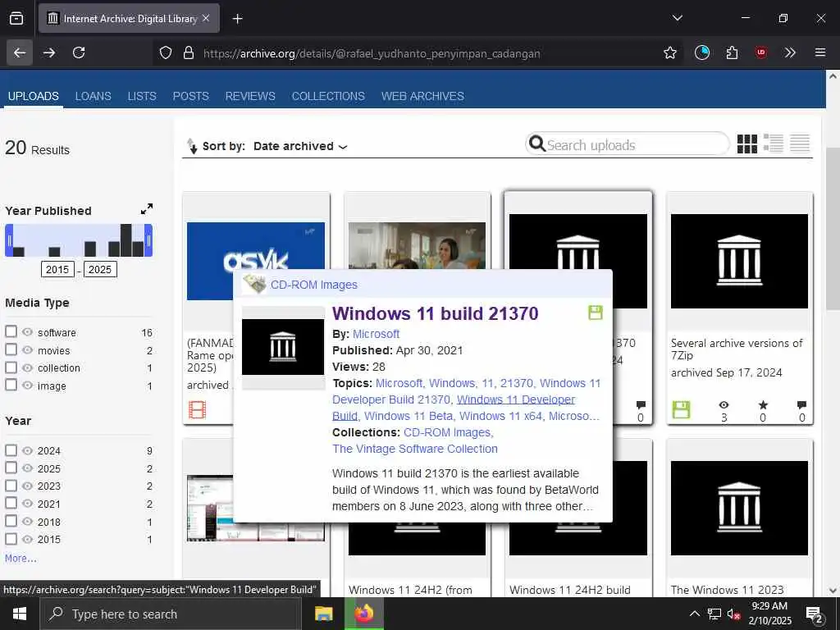Click favorites star on 7Zip card
The height and width of the screenshot is (630, 840).
pyautogui.click(x=763, y=405)
